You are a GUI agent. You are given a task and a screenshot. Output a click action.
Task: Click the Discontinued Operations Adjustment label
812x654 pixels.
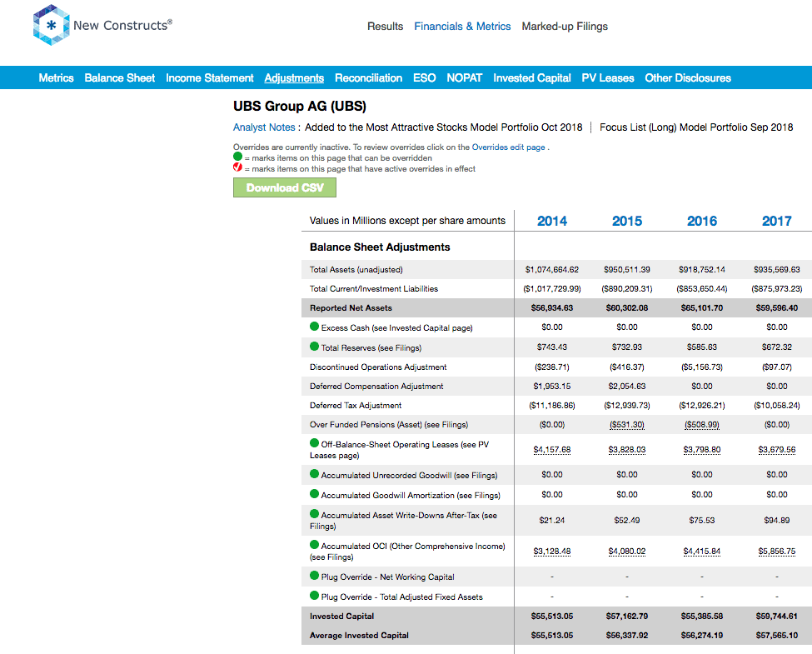pyautogui.click(x=378, y=367)
